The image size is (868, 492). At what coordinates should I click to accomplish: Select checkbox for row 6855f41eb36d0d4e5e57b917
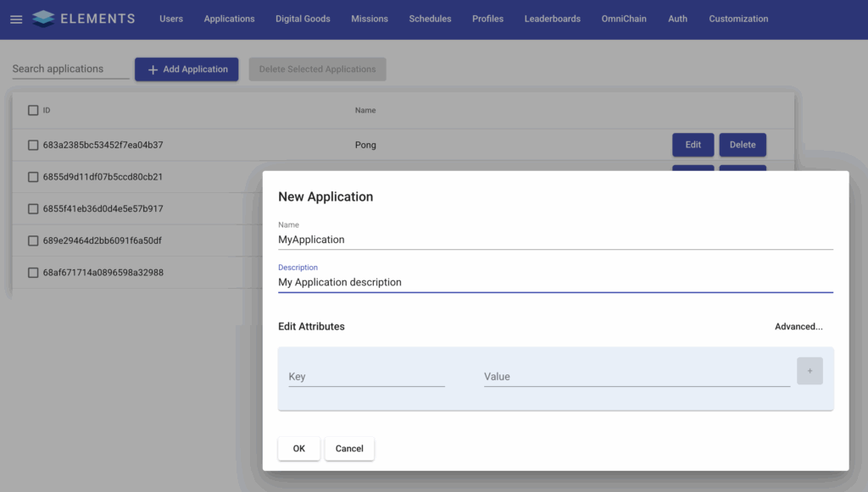pyautogui.click(x=33, y=208)
